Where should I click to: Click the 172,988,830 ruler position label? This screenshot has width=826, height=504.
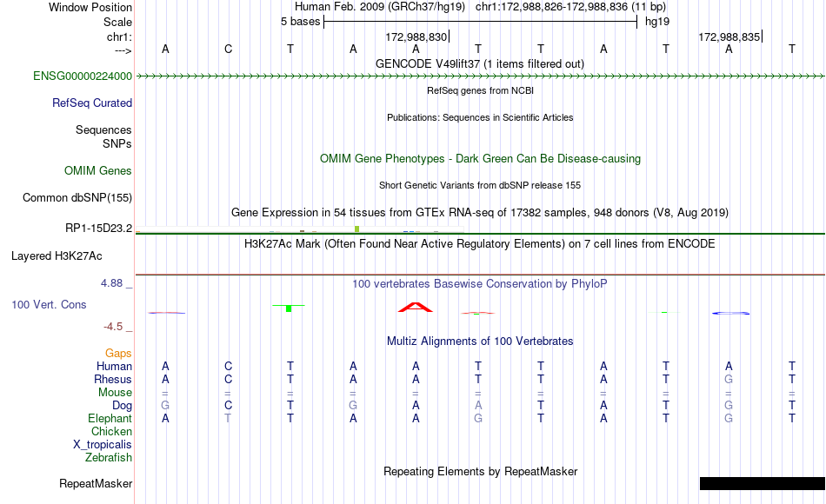416,36
